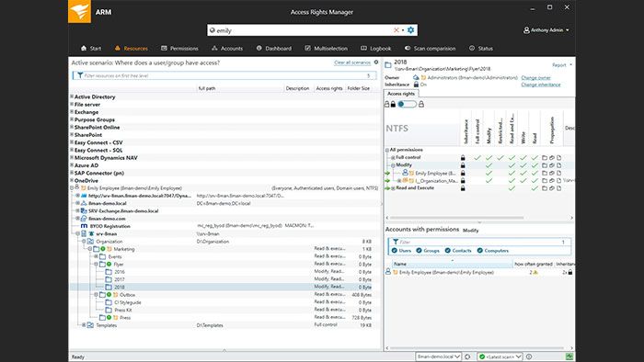The width and height of the screenshot is (644, 362).
Task: Expand the Active Directory tree node
Action: pos(72,96)
